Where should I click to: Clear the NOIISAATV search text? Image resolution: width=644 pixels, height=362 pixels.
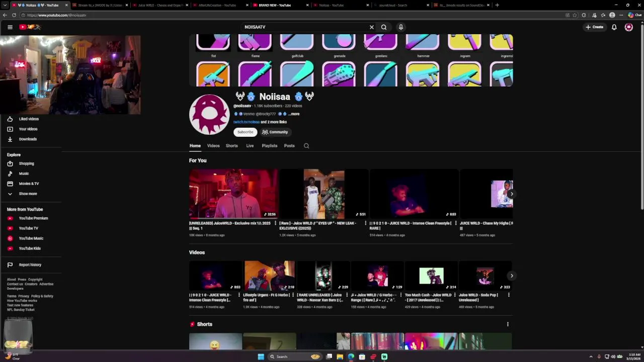[x=372, y=27]
